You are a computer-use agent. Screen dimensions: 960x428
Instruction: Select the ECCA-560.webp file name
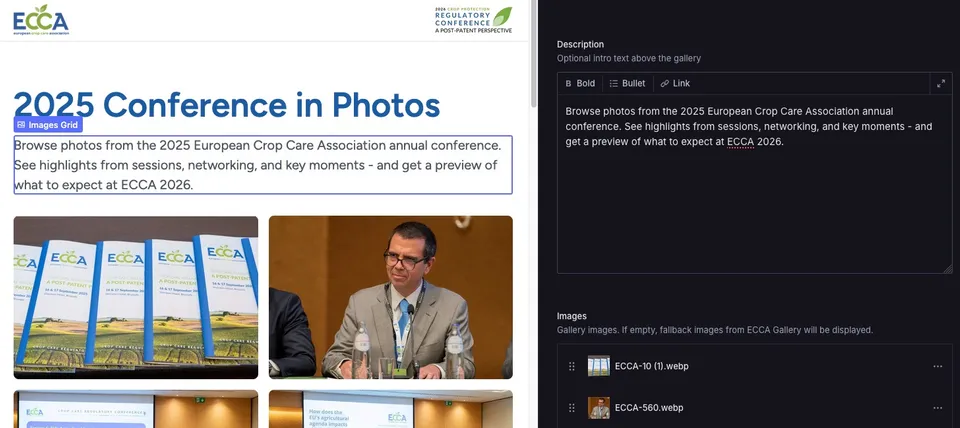[x=649, y=408]
